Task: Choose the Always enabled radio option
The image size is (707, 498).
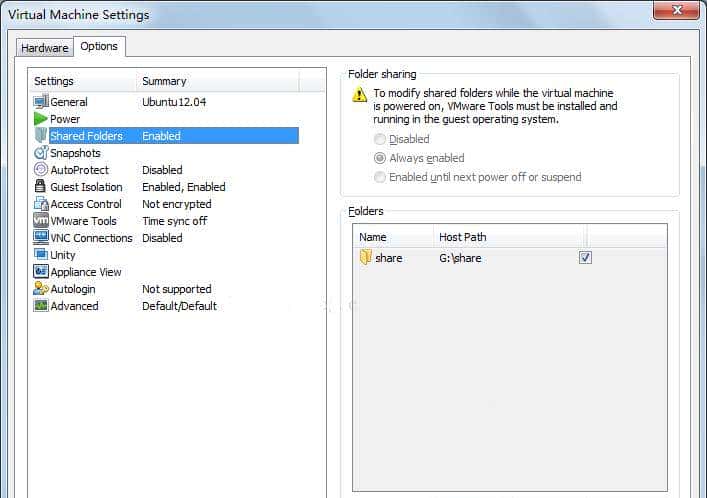Action: point(380,158)
